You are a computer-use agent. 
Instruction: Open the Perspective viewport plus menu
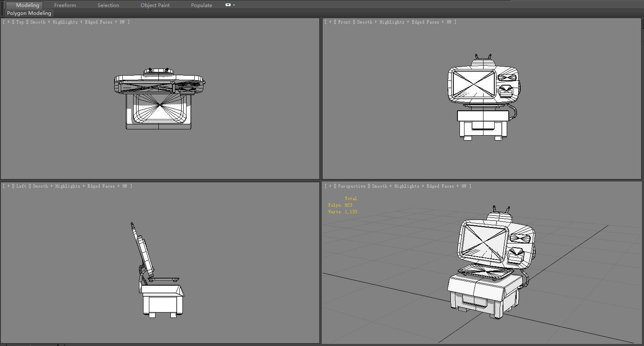click(330, 186)
